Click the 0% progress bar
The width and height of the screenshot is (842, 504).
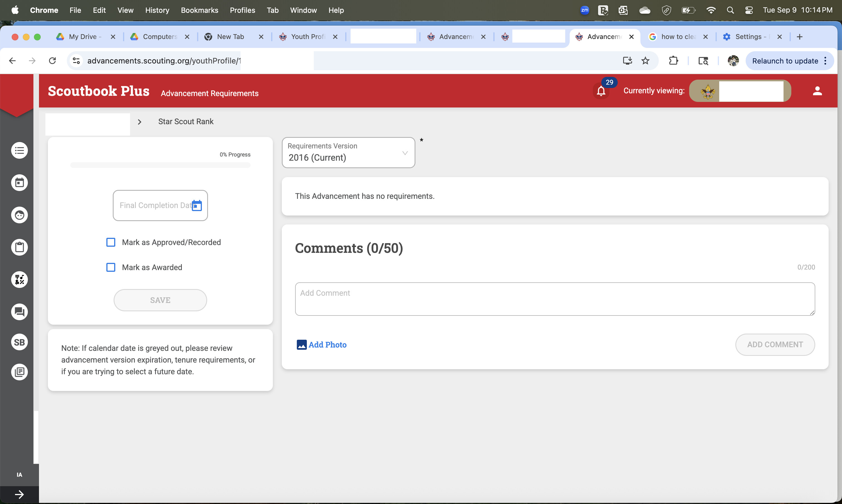160,165
